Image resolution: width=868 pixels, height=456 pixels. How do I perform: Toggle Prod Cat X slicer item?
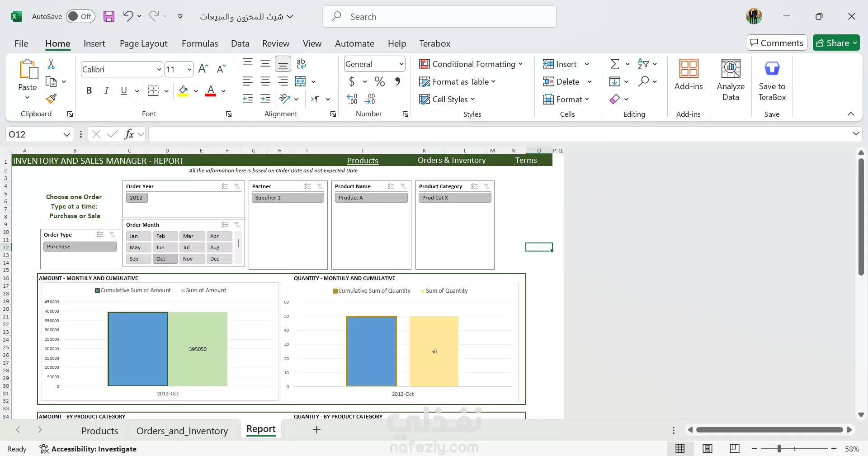point(455,198)
